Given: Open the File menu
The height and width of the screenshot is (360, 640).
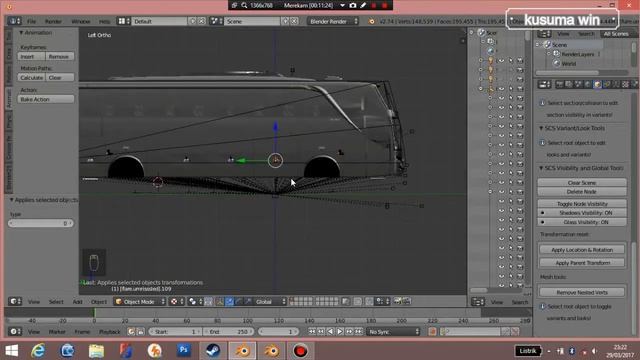Looking at the screenshot, I should (31, 21).
